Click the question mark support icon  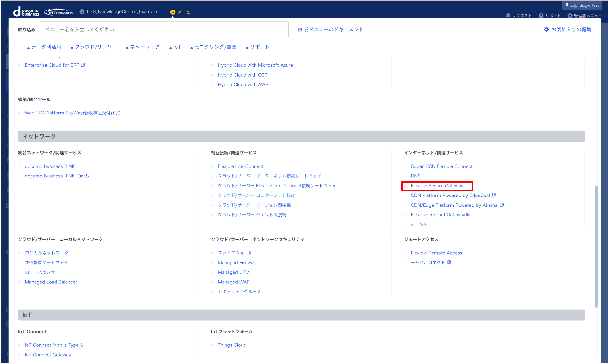[541, 15]
